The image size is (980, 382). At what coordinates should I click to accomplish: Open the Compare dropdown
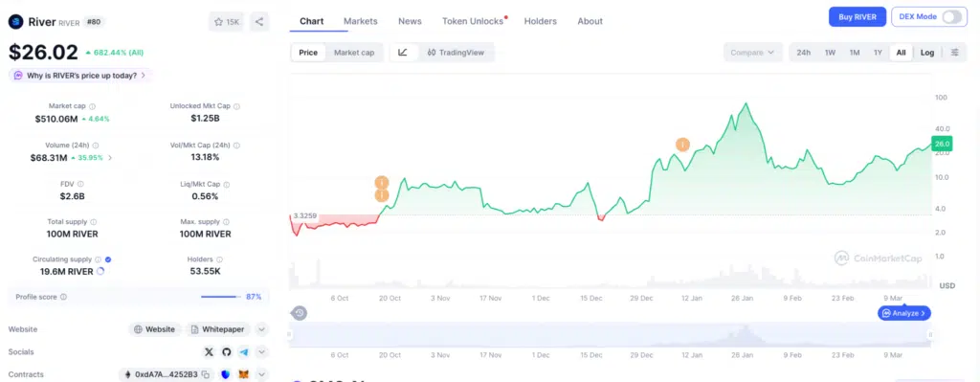pos(752,53)
